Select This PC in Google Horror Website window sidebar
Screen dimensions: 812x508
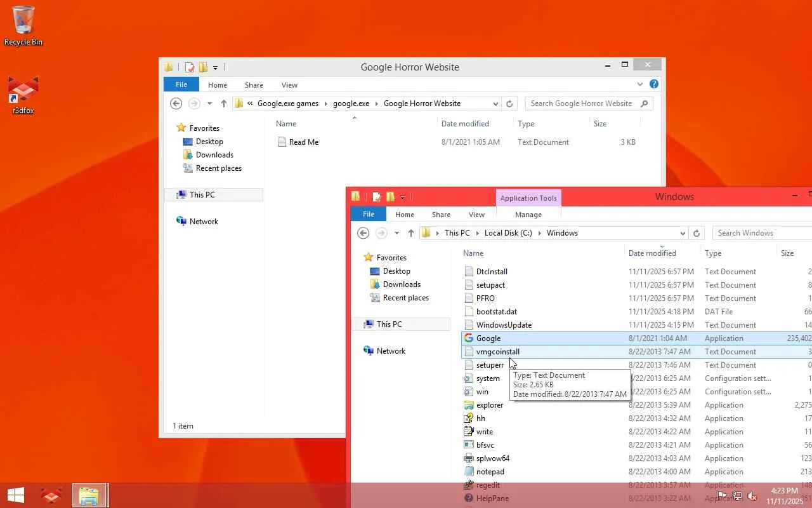coord(202,195)
